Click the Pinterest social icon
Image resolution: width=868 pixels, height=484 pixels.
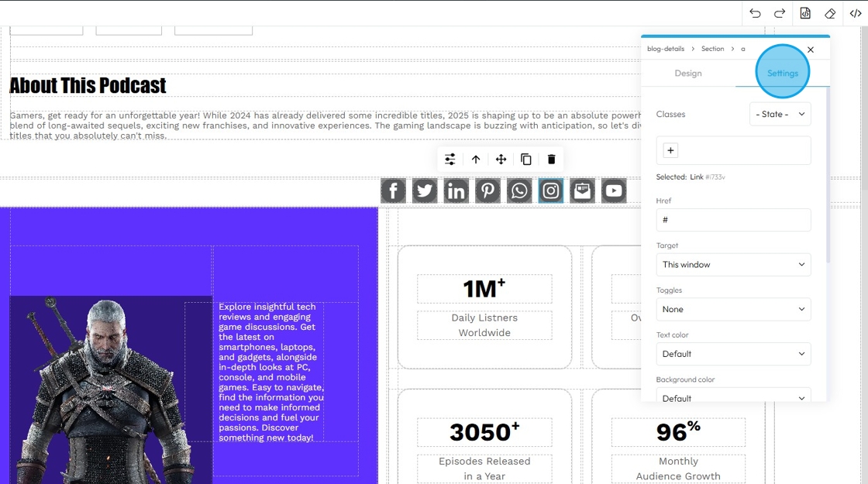pos(487,191)
